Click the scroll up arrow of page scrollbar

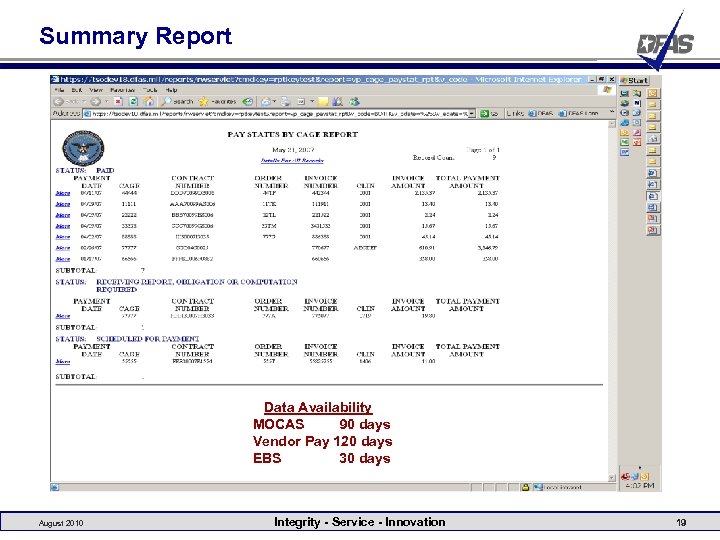click(x=611, y=124)
